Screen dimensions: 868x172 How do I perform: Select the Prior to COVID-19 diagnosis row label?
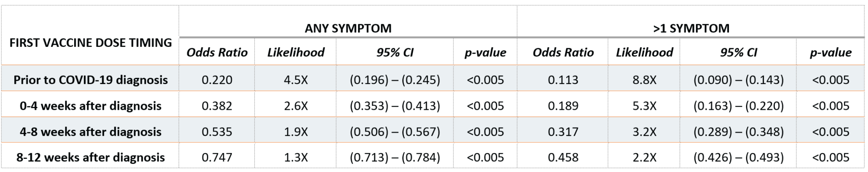(90, 80)
